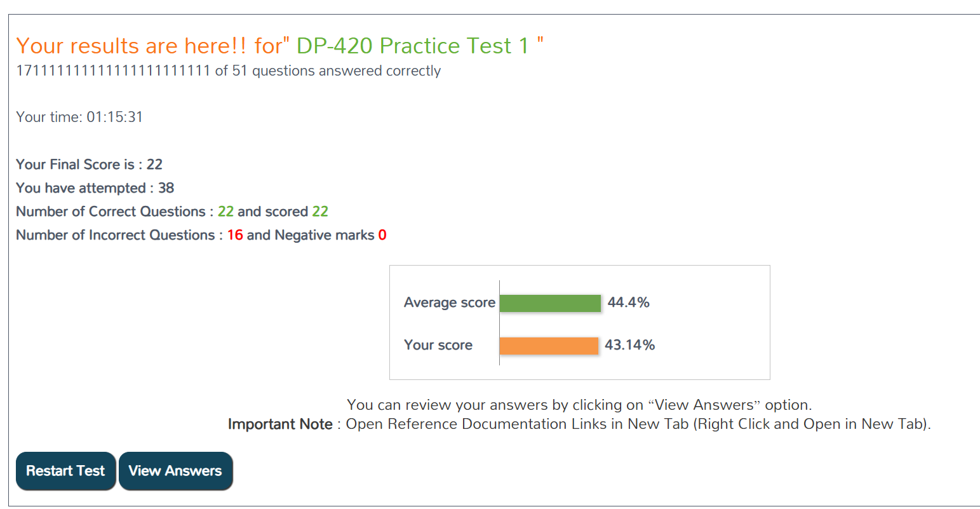980x509 pixels.
Task: Open View Answers to review responses
Action: (175, 471)
